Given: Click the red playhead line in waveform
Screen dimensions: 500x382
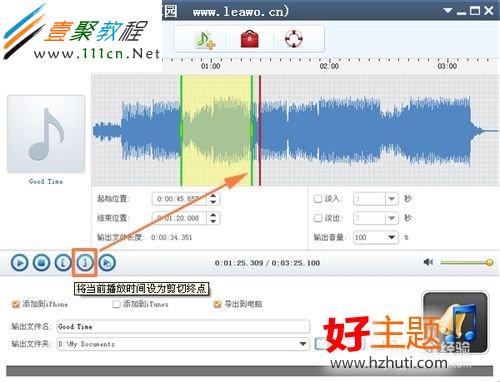Looking at the screenshot, I should 260,130.
